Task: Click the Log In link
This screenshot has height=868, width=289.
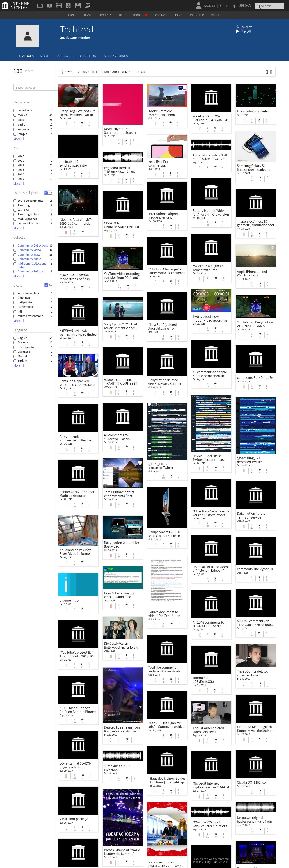Action: (224, 6)
